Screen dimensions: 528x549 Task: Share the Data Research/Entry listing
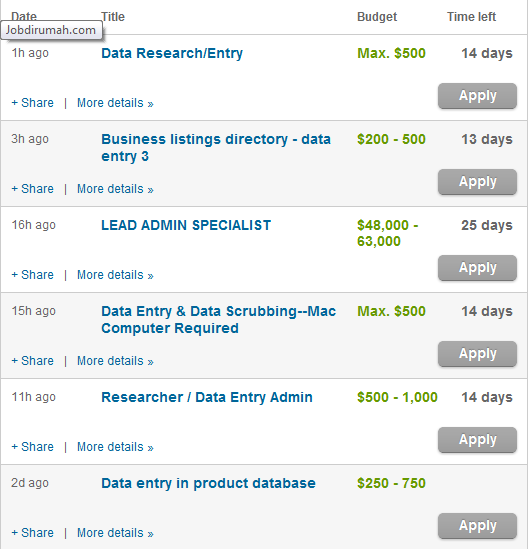coord(33,103)
